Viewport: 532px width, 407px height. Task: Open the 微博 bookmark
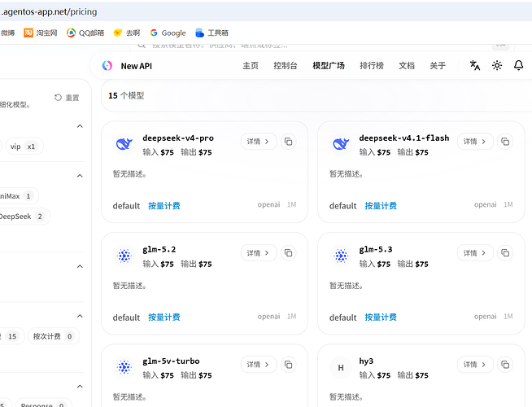point(7,33)
